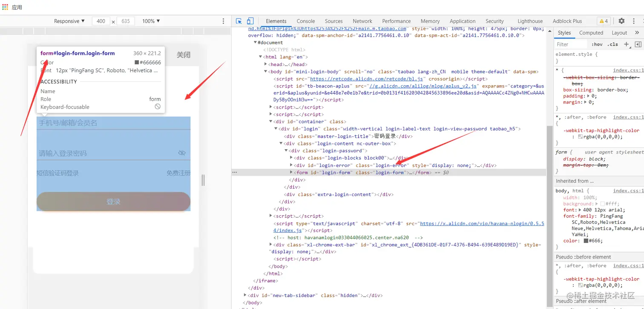Screen dimensions: 644x309
Task: Click the 关闭 close link
Action: (184, 55)
